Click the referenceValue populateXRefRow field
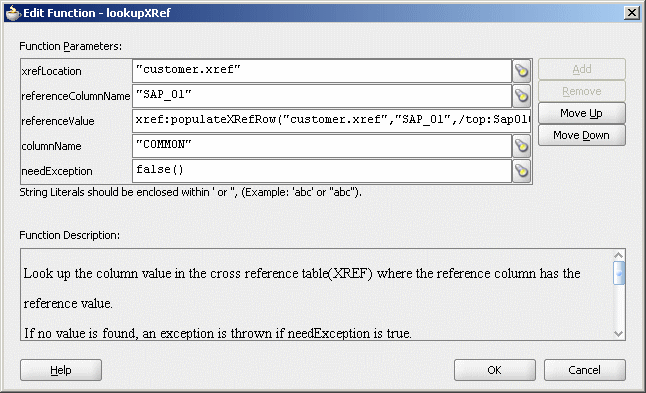Image resolution: width=646 pixels, height=393 pixels. [x=331, y=121]
